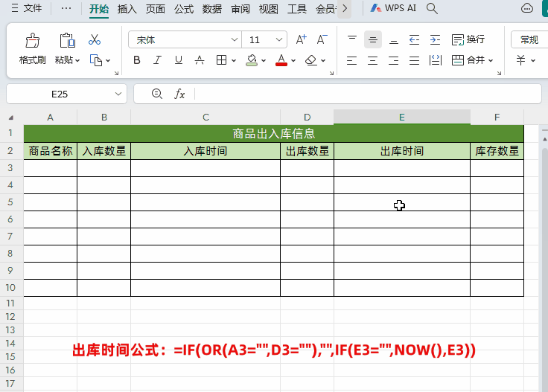Increase font size with A+ icon
The width and height of the screenshot is (548, 392).
pyautogui.click(x=301, y=39)
